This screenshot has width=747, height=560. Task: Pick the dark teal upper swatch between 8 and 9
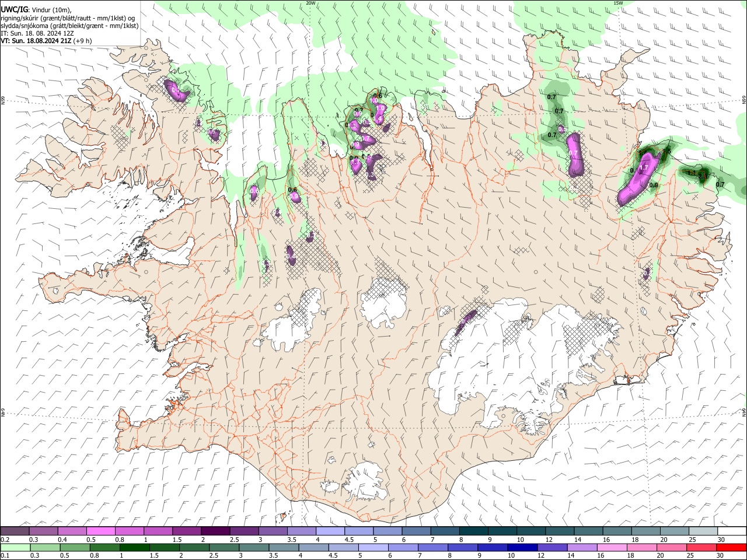[474, 531]
